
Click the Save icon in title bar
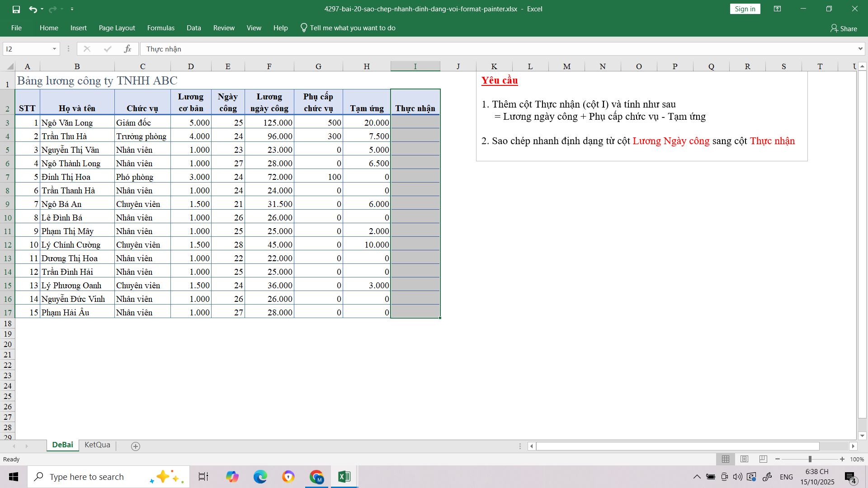point(16,9)
